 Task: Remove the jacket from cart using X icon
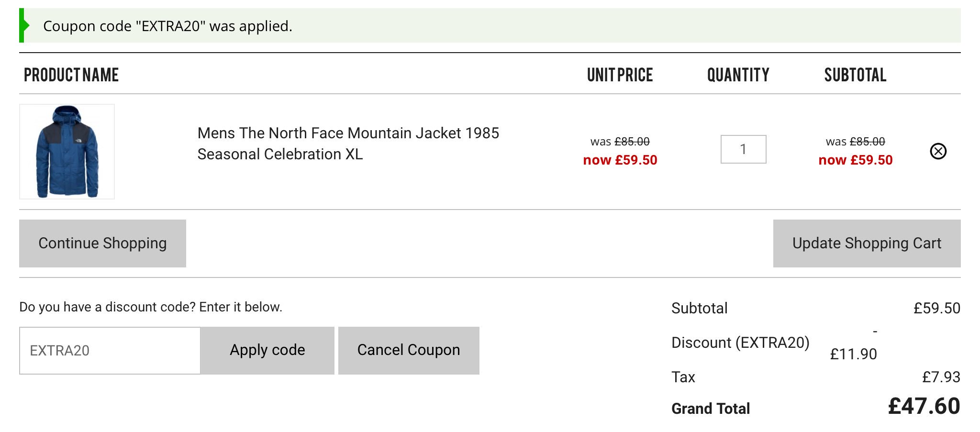click(x=938, y=151)
